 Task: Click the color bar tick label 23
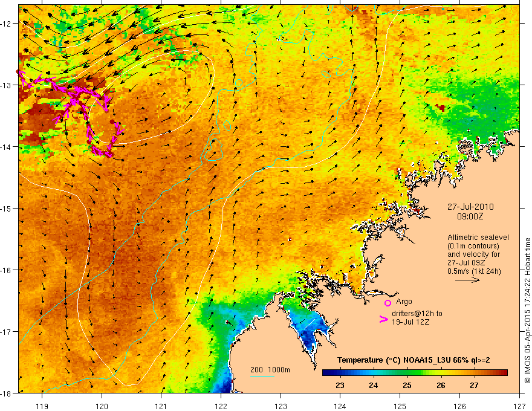tap(340, 386)
